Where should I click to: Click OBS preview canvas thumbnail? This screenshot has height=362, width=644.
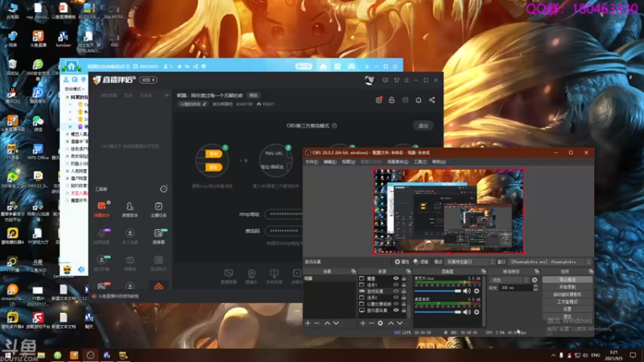click(448, 212)
